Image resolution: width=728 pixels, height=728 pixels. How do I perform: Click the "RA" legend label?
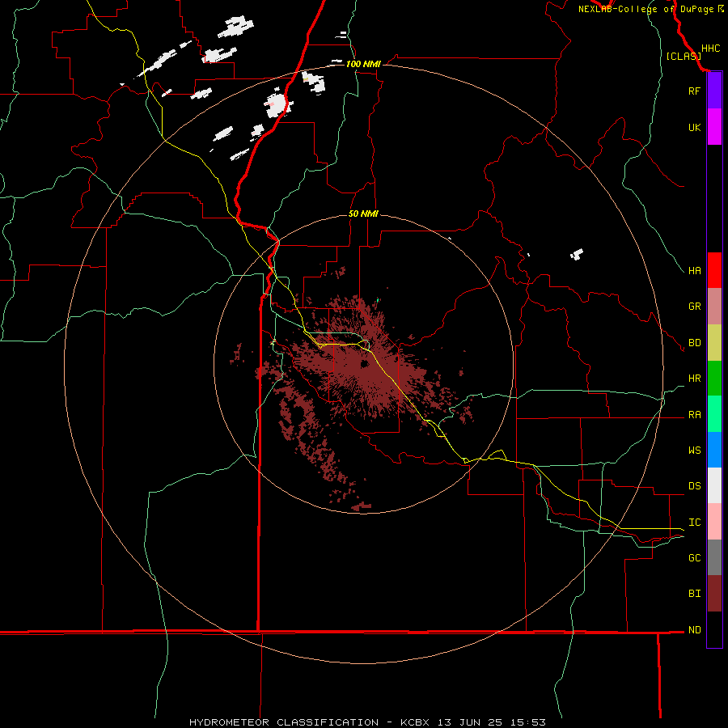click(x=694, y=415)
